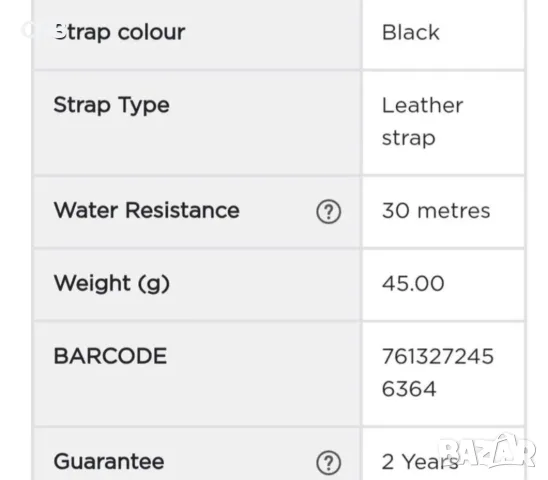Click the word Resistance in the table

coord(182,210)
